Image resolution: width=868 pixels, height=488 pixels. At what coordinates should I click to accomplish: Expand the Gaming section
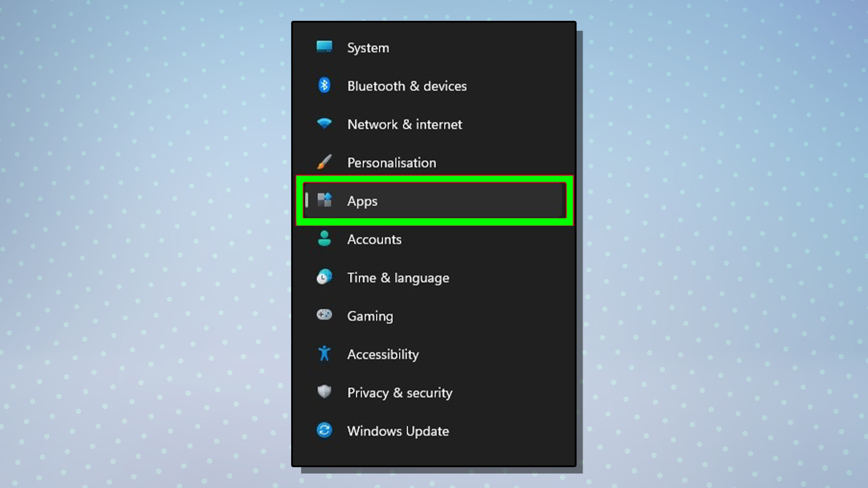[x=371, y=316]
